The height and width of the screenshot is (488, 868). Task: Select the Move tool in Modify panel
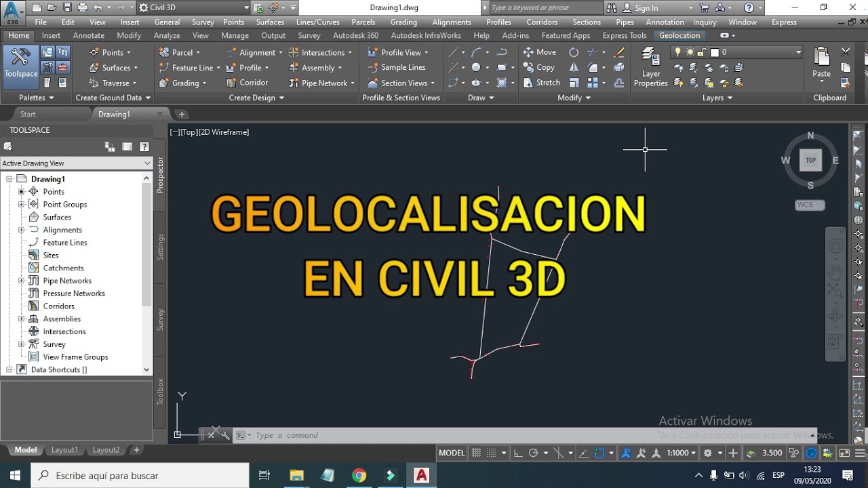point(540,52)
